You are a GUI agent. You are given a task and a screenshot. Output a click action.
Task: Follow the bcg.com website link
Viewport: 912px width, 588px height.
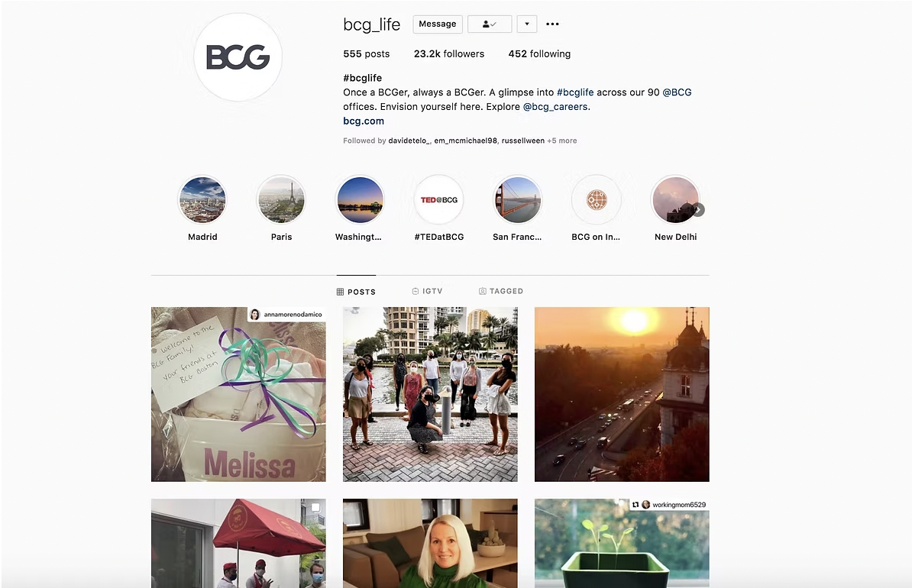pyautogui.click(x=364, y=121)
